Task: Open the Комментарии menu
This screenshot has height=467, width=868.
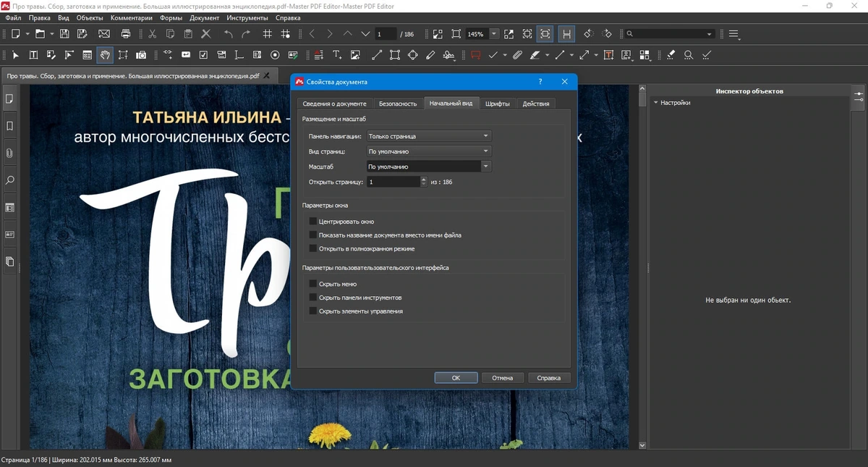Action: [x=132, y=17]
